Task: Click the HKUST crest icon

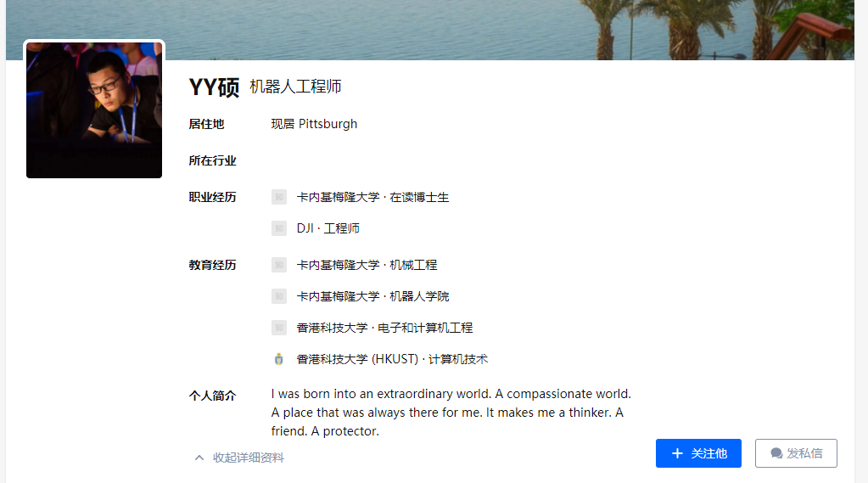Action: pyautogui.click(x=279, y=359)
